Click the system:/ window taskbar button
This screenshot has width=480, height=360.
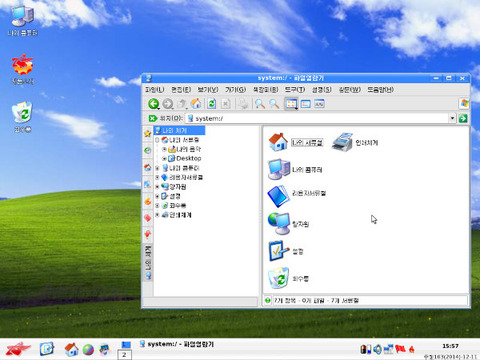click(177, 344)
